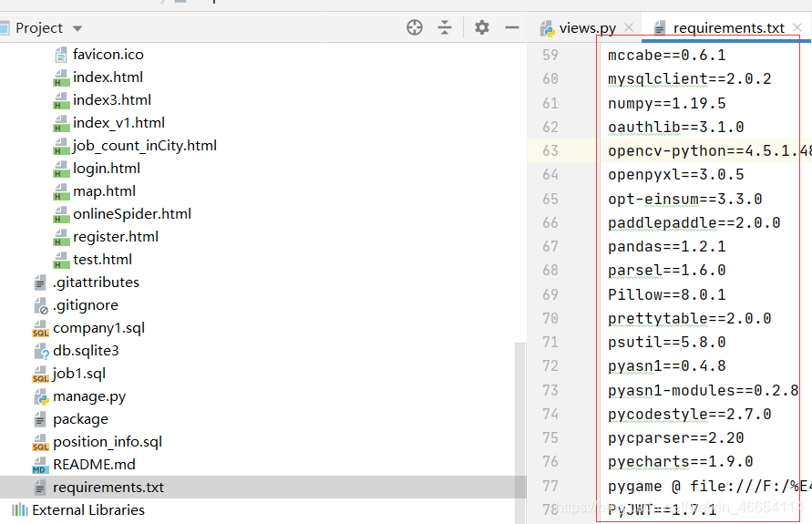Viewport: 812px width, 524px height.
Task: Click the Python icon beside manage.py
Action: coord(41,396)
